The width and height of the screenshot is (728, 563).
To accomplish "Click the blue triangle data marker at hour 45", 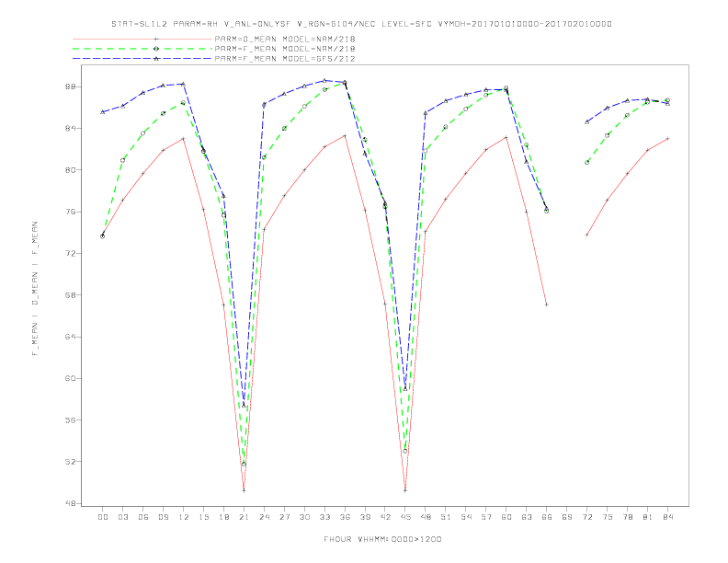I will coord(405,388).
